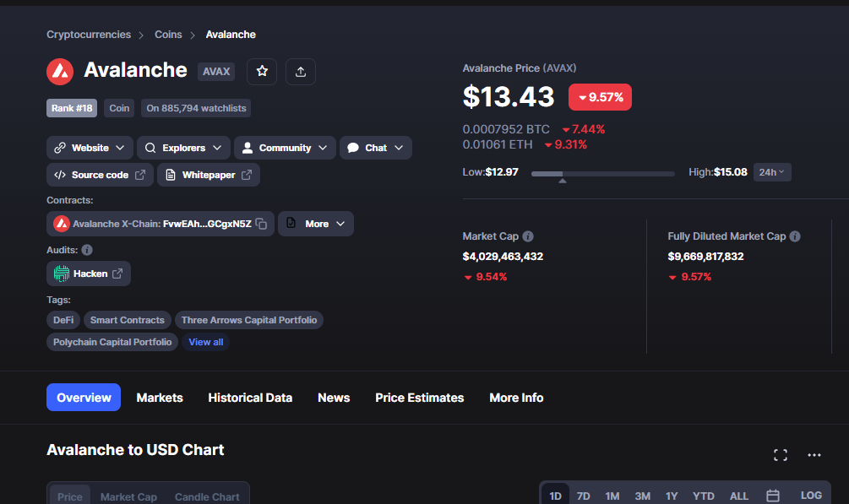
Task: Open the News tab
Action: click(x=334, y=398)
